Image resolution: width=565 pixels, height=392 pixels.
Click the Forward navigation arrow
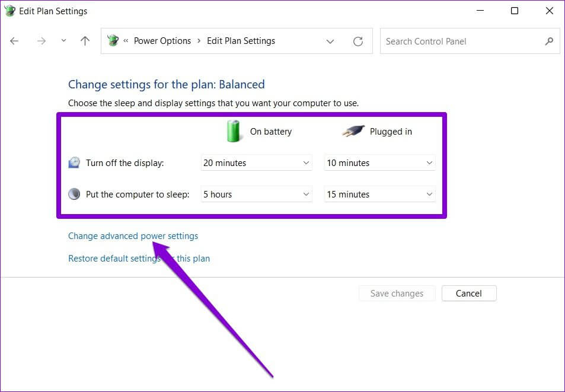(x=41, y=41)
